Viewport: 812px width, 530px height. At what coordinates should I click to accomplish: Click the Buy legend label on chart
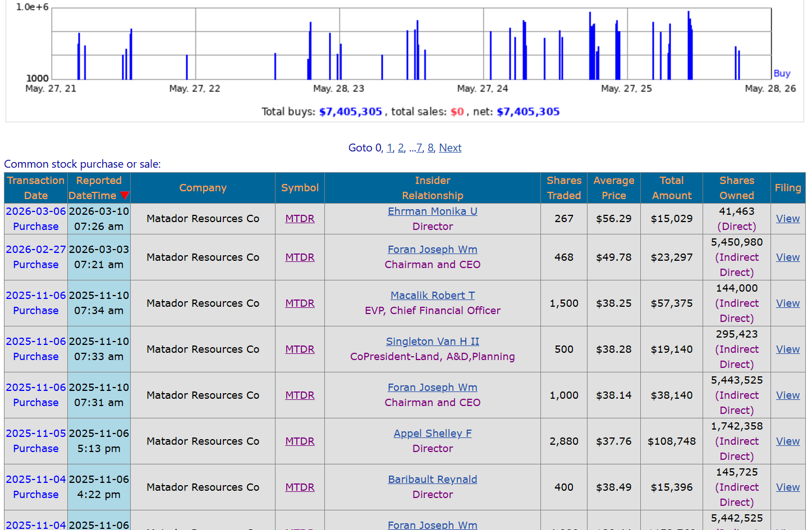(x=782, y=73)
